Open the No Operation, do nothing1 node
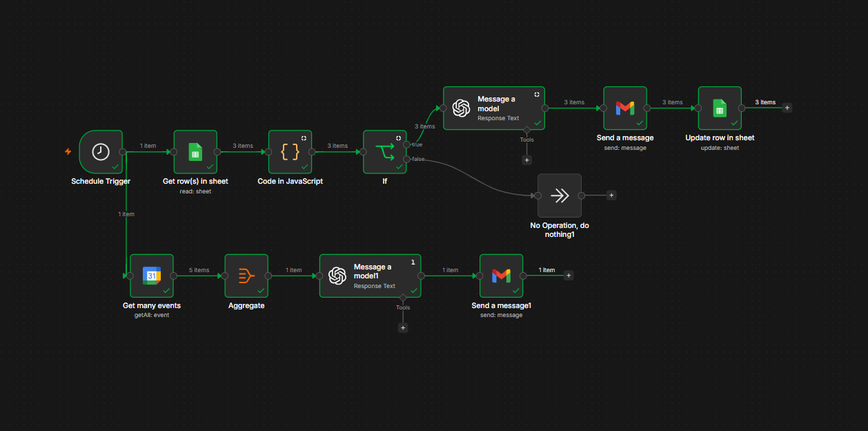This screenshot has height=431, width=868. tap(560, 195)
